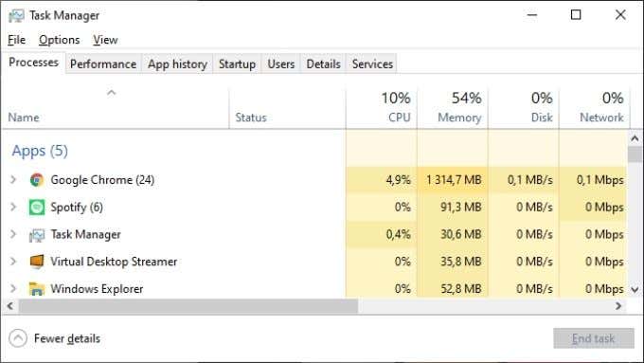Expand the Spotify process group
This screenshot has width=644, height=363.
click(13, 207)
